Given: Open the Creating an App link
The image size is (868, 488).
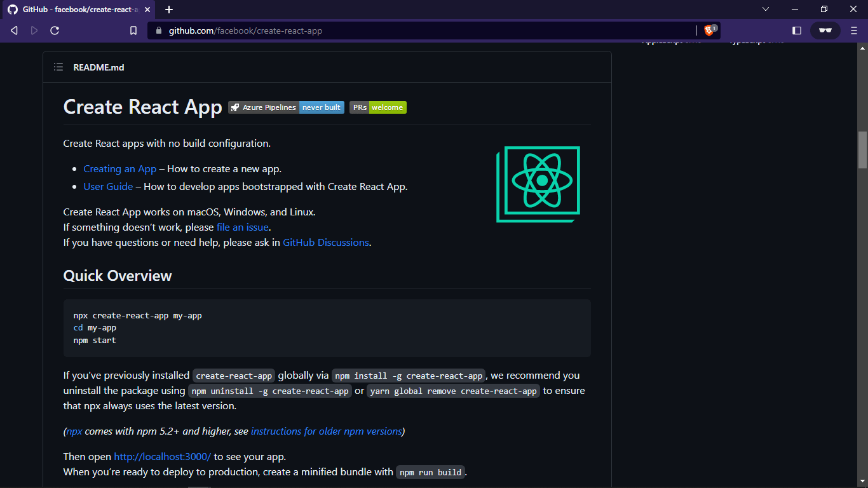Looking at the screenshot, I should [x=120, y=169].
